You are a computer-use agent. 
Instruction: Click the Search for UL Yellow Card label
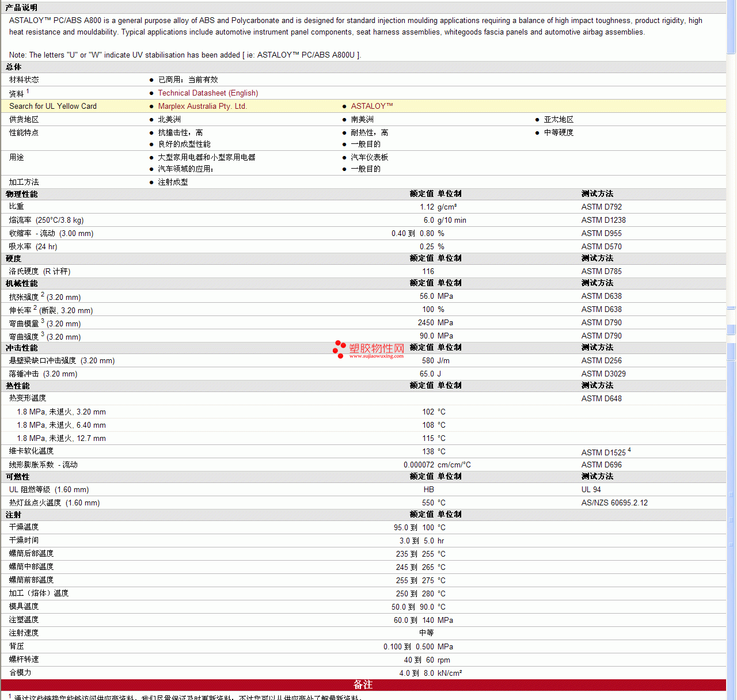[53, 106]
